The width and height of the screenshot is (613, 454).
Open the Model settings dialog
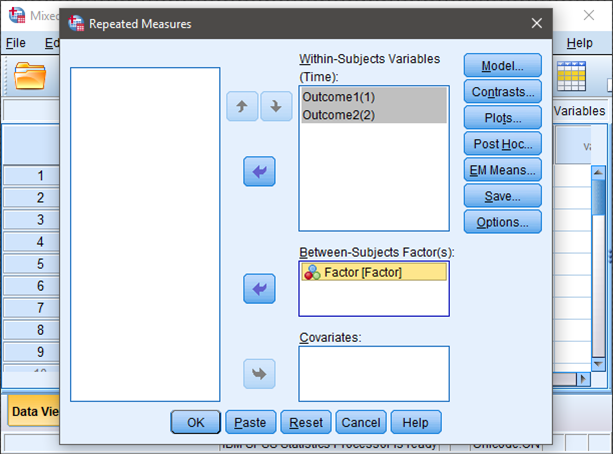502,66
